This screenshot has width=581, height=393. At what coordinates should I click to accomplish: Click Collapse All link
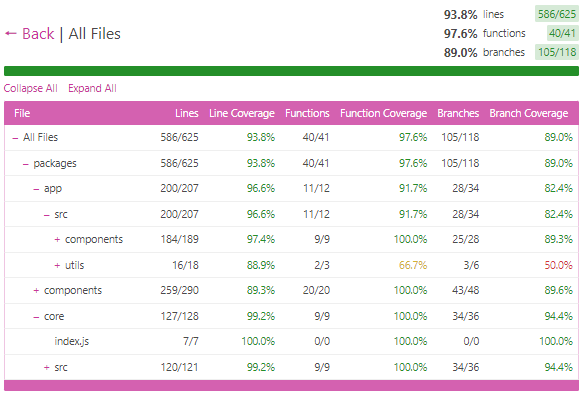31,88
